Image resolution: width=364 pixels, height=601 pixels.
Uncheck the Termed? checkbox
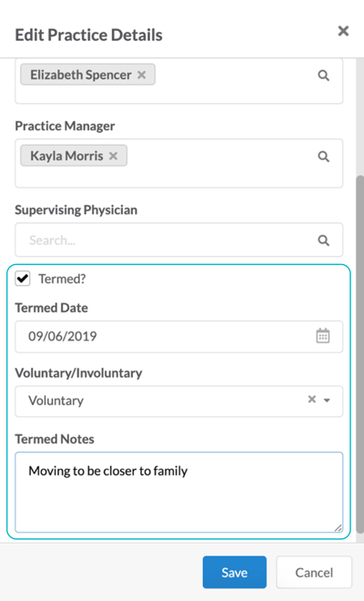[23, 279]
